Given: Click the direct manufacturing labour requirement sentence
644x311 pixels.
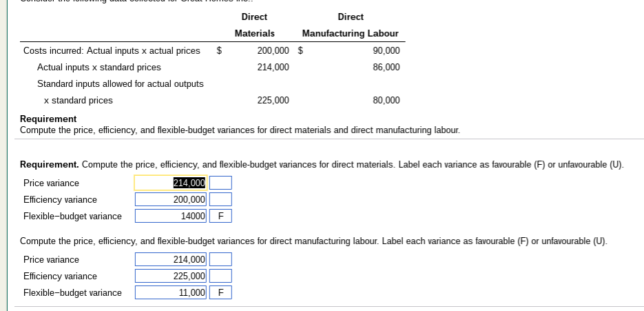Looking at the screenshot, I should [313, 241].
